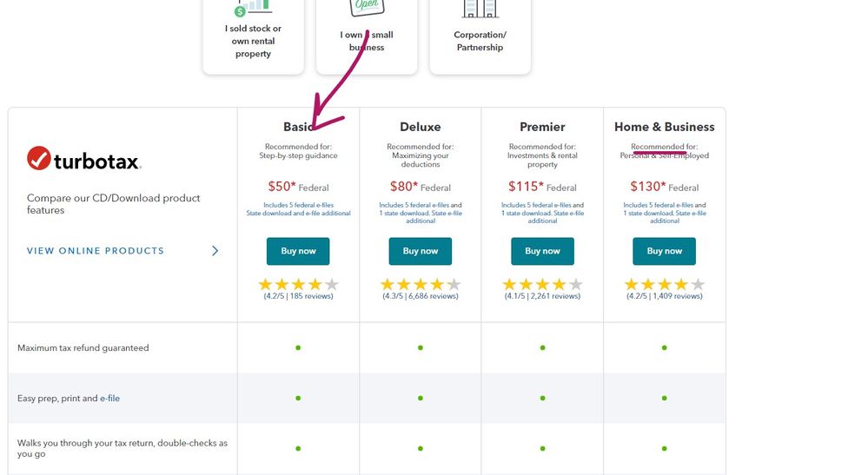Buy now the Home & Business edition
The height and width of the screenshot is (475, 868).
(x=665, y=251)
